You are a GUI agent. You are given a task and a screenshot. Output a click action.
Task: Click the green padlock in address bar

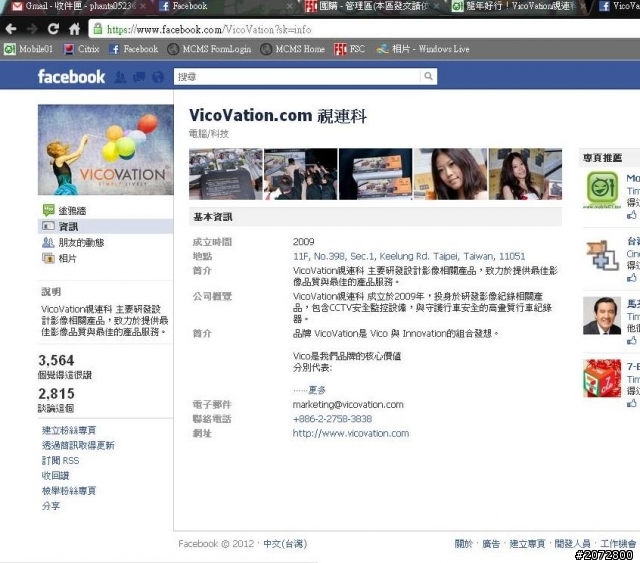click(98, 29)
